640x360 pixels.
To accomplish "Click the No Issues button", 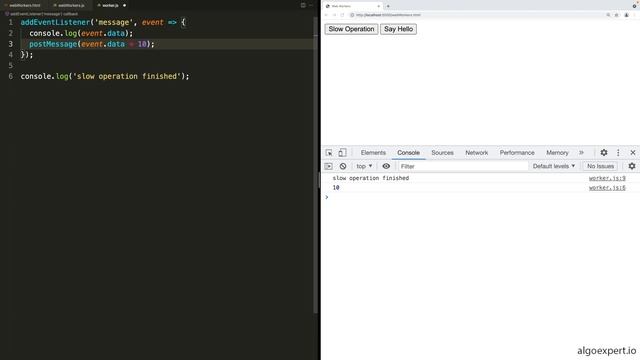I will [600, 166].
